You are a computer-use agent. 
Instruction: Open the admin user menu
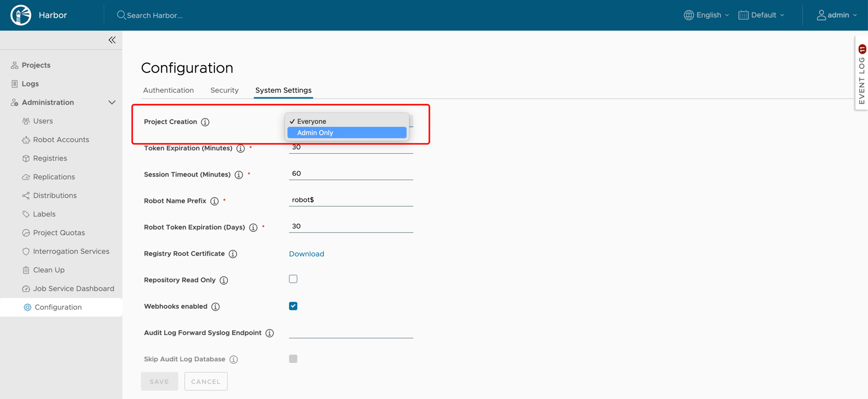(836, 15)
